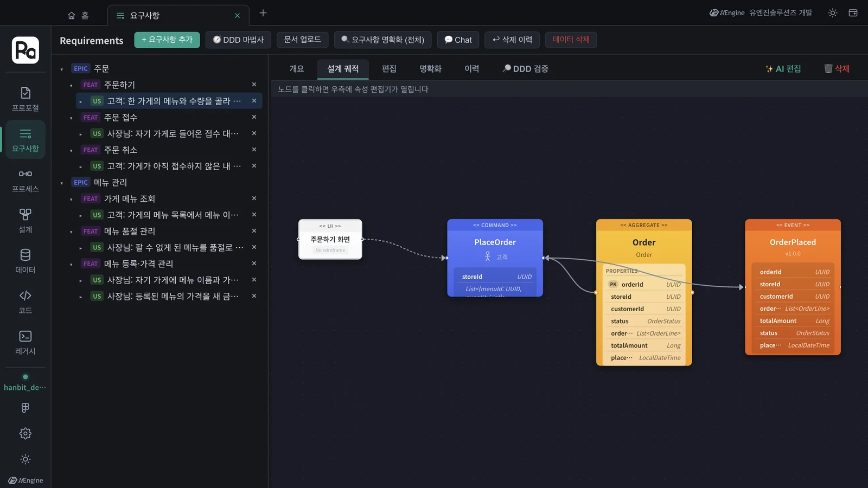Collapse the 메뉴 등록·가격 관리 feature
The image size is (868, 488).
pyautogui.click(x=71, y=264)
